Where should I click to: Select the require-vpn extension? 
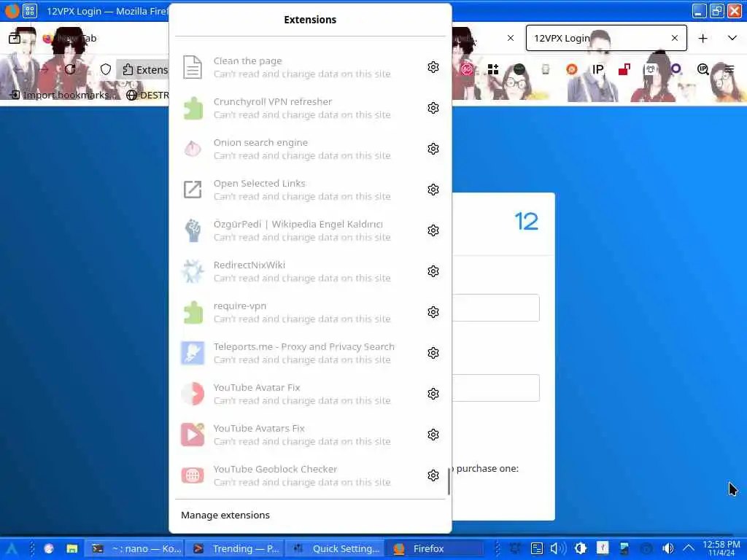point(298,312)
